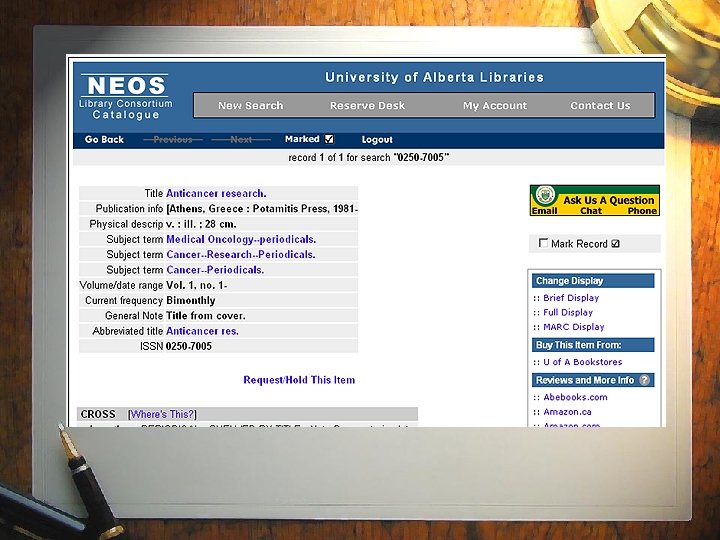Viewport: 720px width, 540px height.
Task: Open New Search in top menu
Action: click(251, 106)
